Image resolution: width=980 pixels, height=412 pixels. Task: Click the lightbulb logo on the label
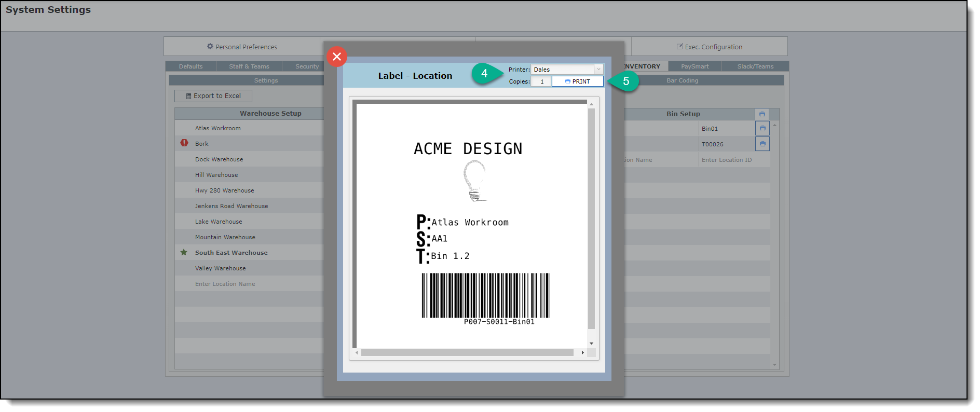(475, 181)
